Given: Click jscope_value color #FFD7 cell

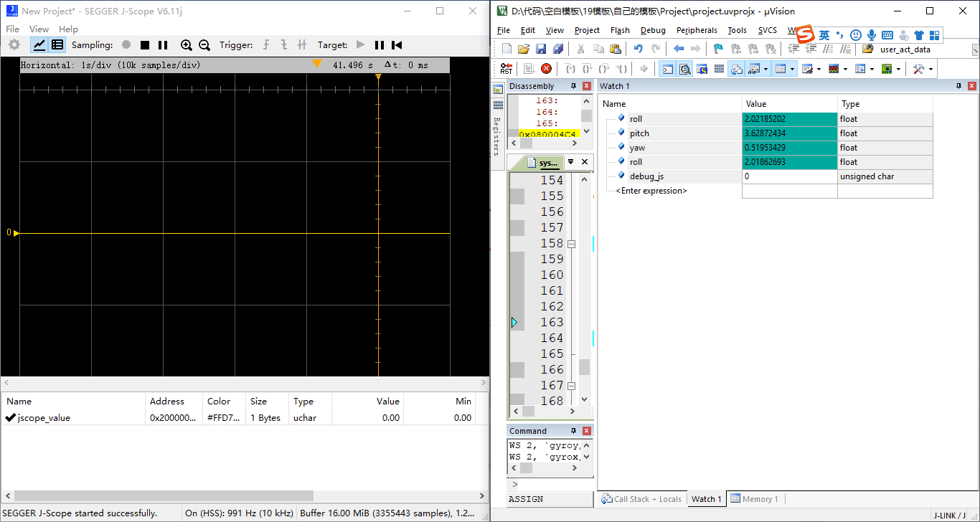Looking at the screenshot, I should [x=223, y=417].
